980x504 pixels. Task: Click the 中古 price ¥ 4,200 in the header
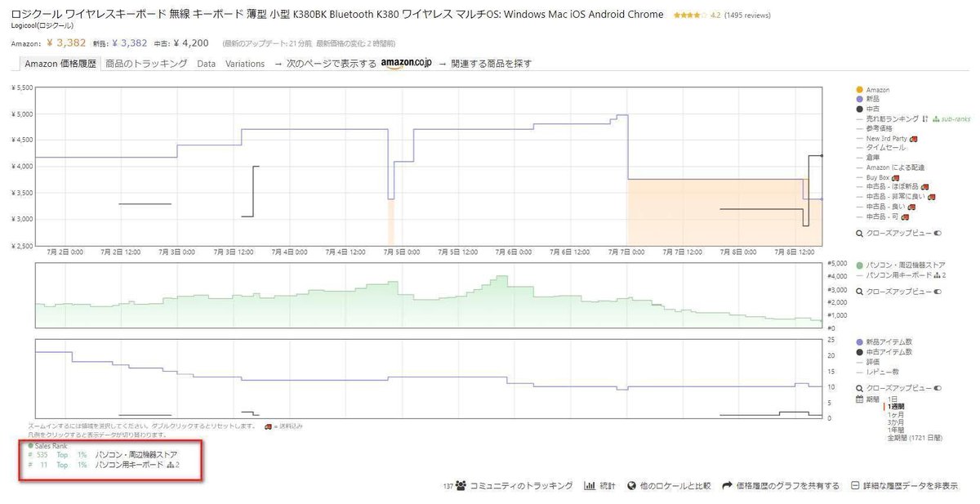point(191,42)
